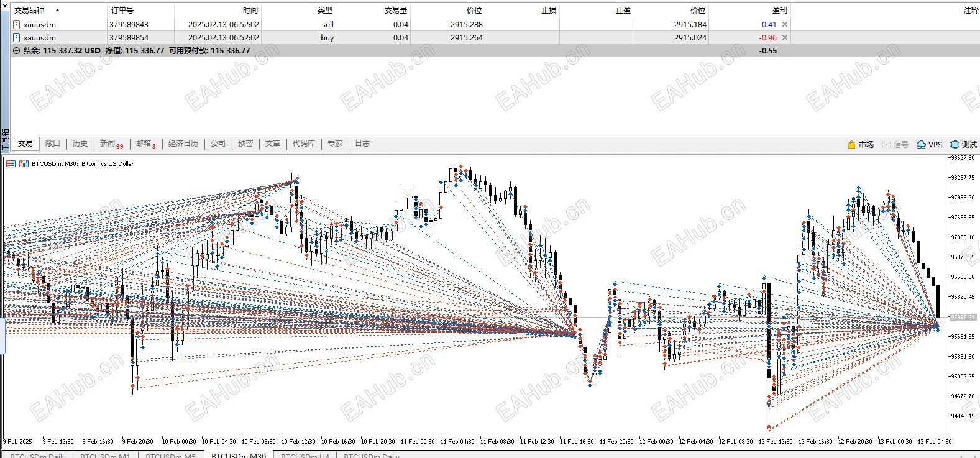Click the current price marker 95985.29 on axis
980x458 pixels.
tap(963, 317)
